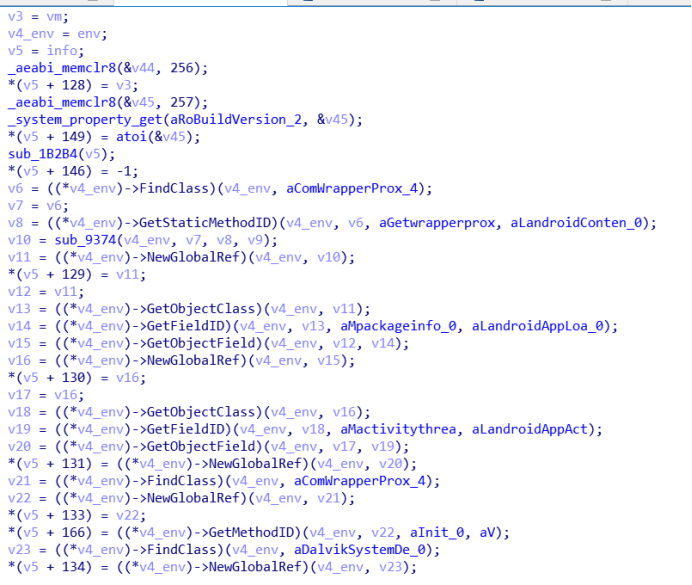
Task: Click GetObjectClass on the 'v18 =' line
Action: pyautogui.click(x=201, y=412)
